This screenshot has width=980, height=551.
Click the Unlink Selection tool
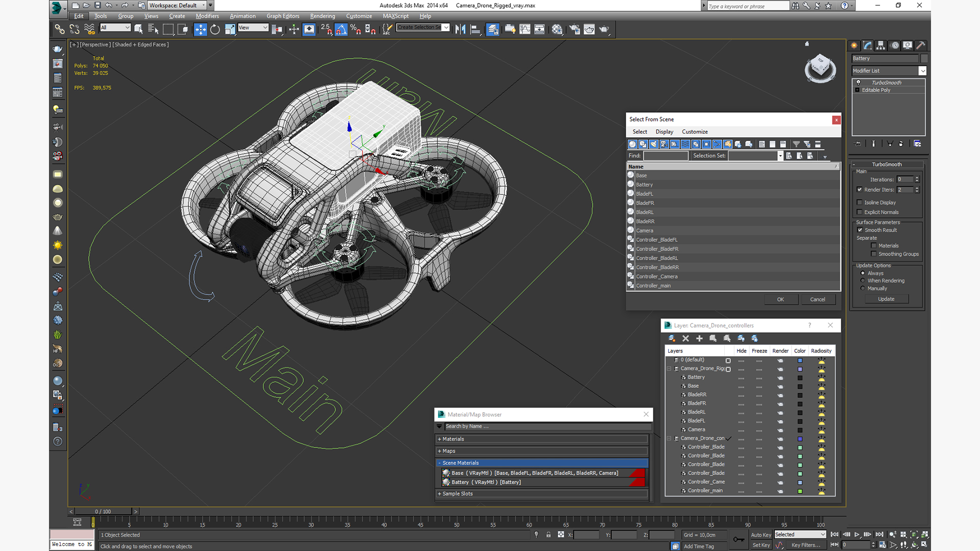[x=75, y=29]
